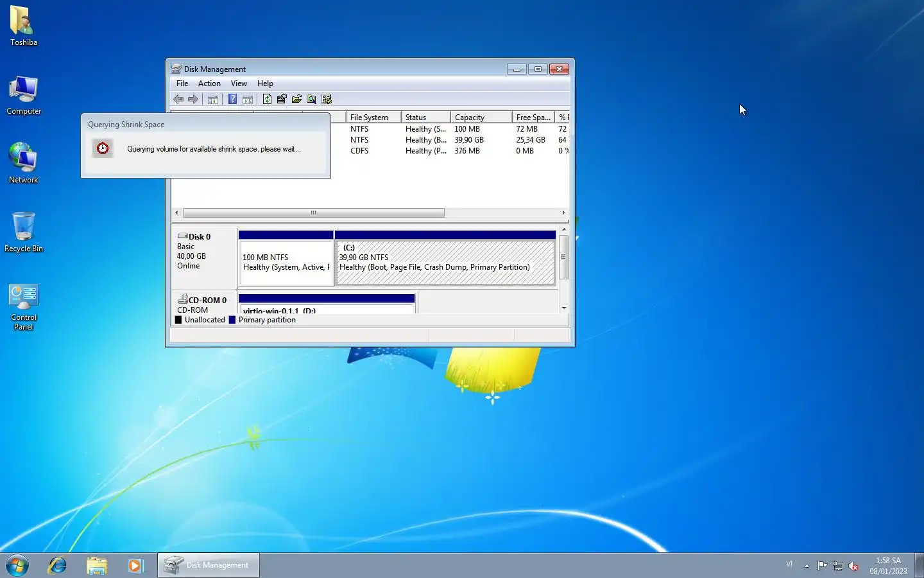Image resolution: width=924 pixels, height=578 pixels.
Task: Click the Disk Management title bar icon
Action: click(176, 69)
